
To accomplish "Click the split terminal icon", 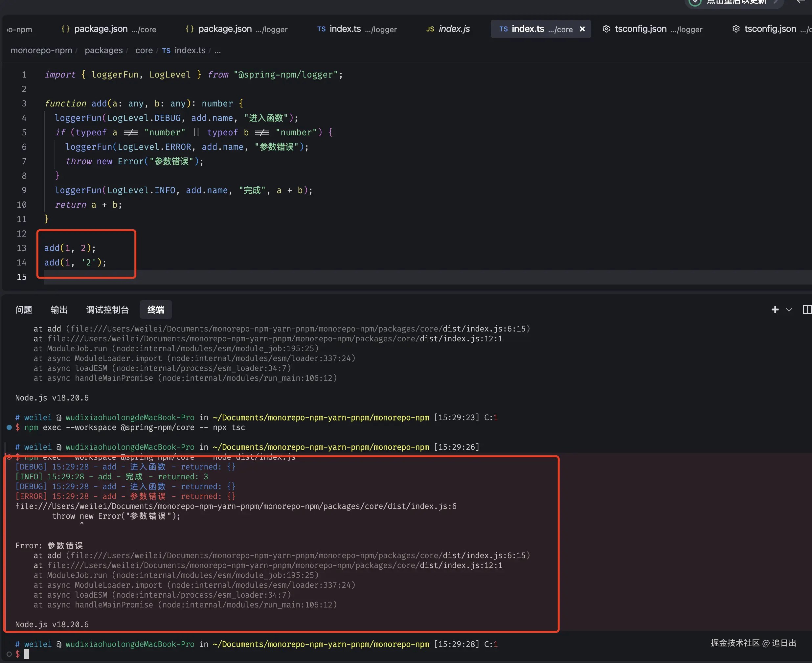I will pos(807,310).
